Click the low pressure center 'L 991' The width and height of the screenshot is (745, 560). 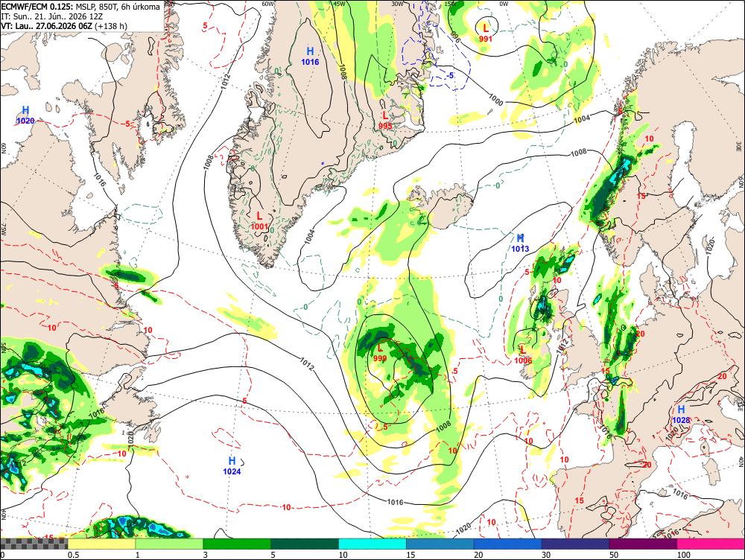[x=486, y=34]
